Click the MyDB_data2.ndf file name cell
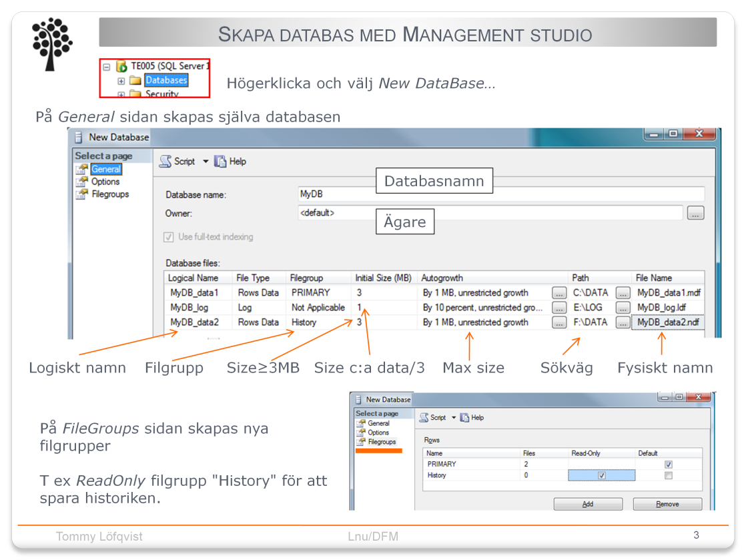The height and width of the screenshot is (560, 746). click(668, 322)
